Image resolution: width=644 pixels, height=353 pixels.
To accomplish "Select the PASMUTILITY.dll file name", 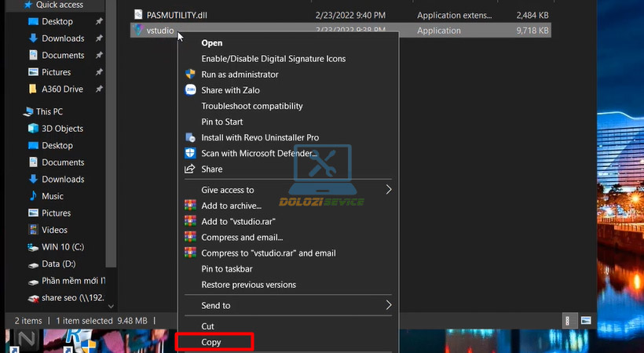I will point(177,15).
